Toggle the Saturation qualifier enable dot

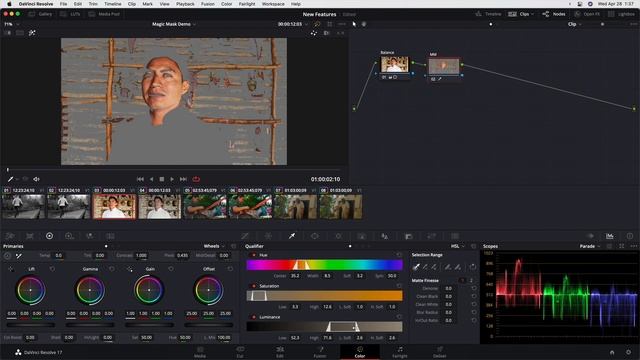(254, 286)
